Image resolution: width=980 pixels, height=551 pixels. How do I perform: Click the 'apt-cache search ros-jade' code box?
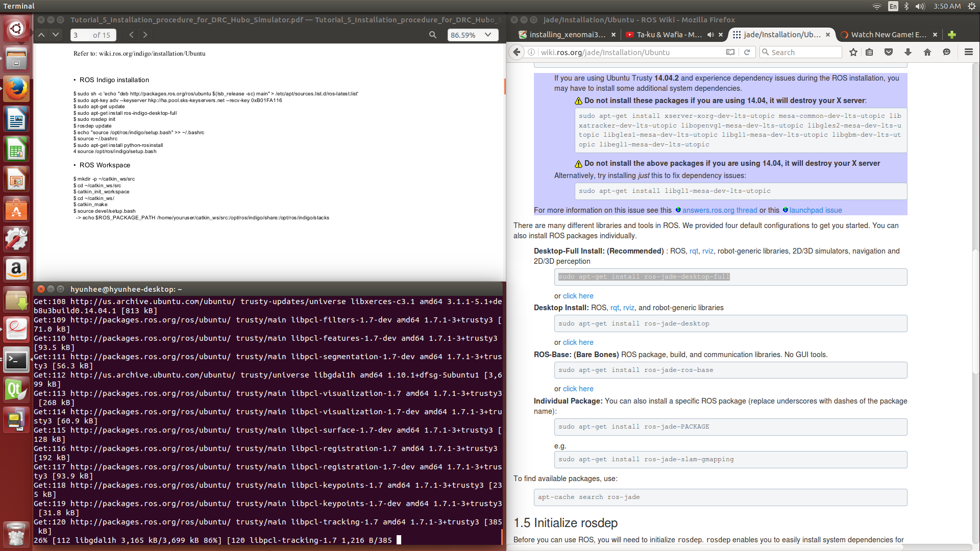[x=720, y=497]
